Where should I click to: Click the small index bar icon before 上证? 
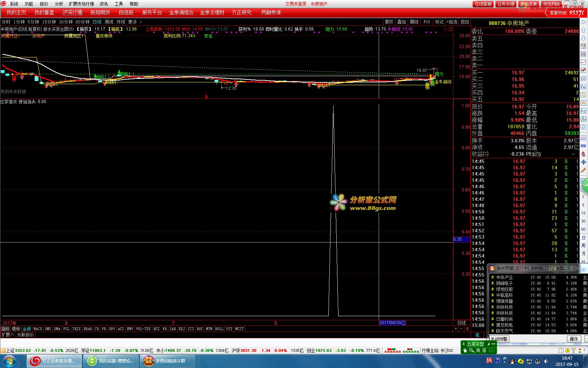tap(3, 350)
